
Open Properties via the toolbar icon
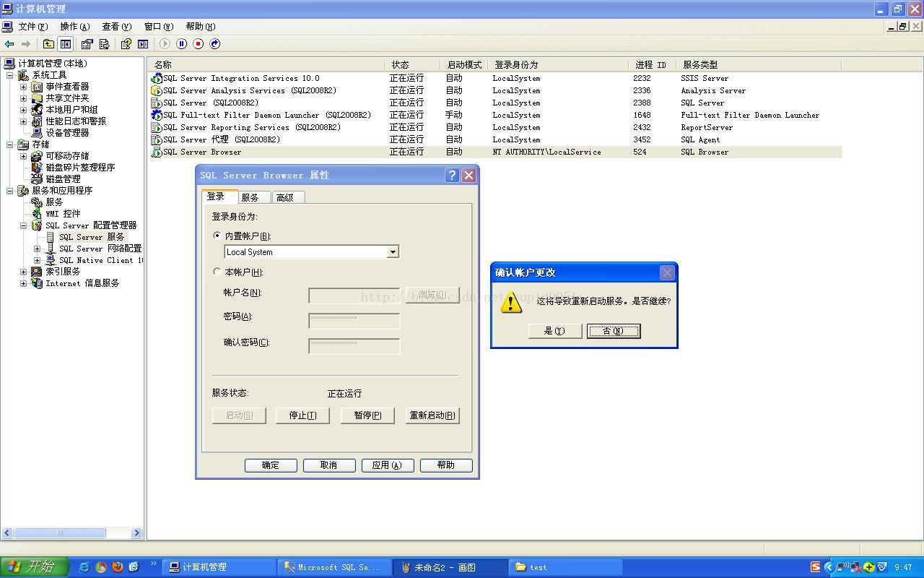(x=87, y=44)
